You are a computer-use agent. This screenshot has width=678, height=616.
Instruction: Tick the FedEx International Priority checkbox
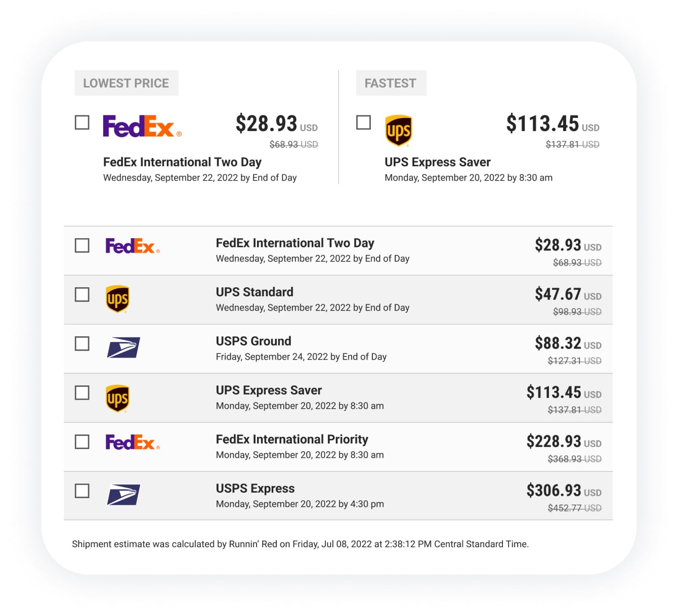pos(82,442)
